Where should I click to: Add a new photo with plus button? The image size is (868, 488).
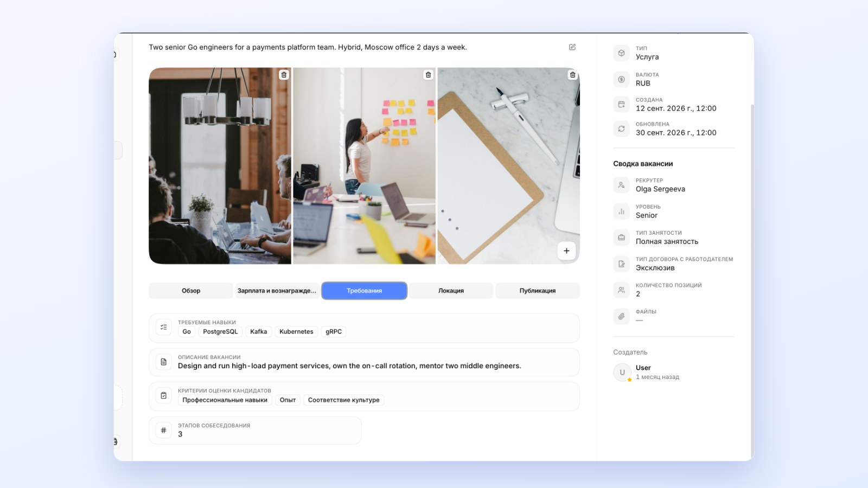click(566, 251)
